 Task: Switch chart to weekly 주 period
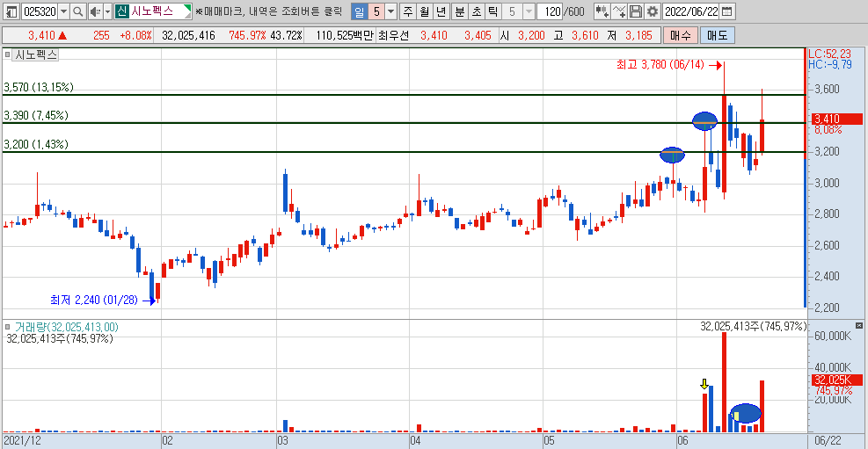click(409, 11)
